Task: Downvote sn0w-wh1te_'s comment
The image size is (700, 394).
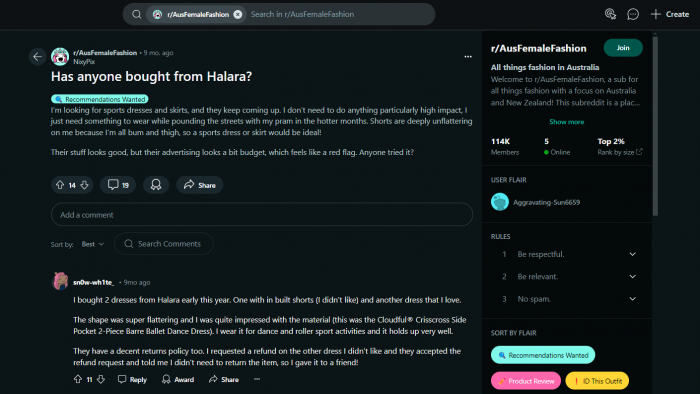Action: tap(101, 379)
